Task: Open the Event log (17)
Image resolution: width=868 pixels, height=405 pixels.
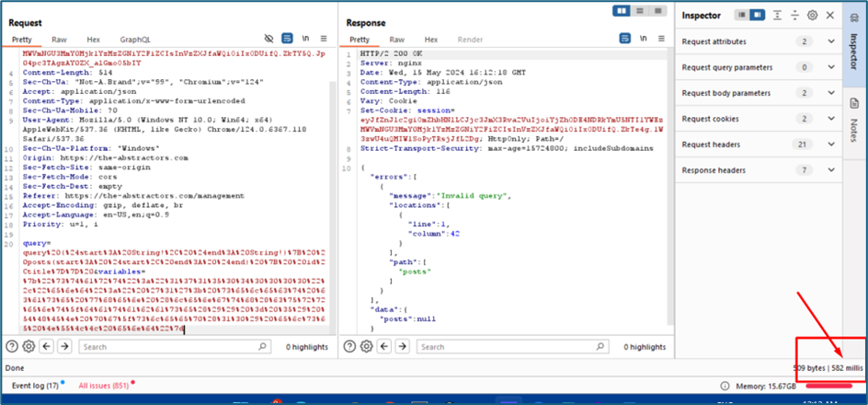Action: (36, 386)
